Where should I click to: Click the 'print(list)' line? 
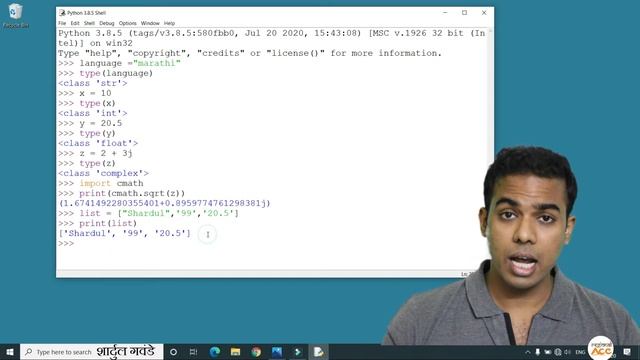[x=108, y=223]
